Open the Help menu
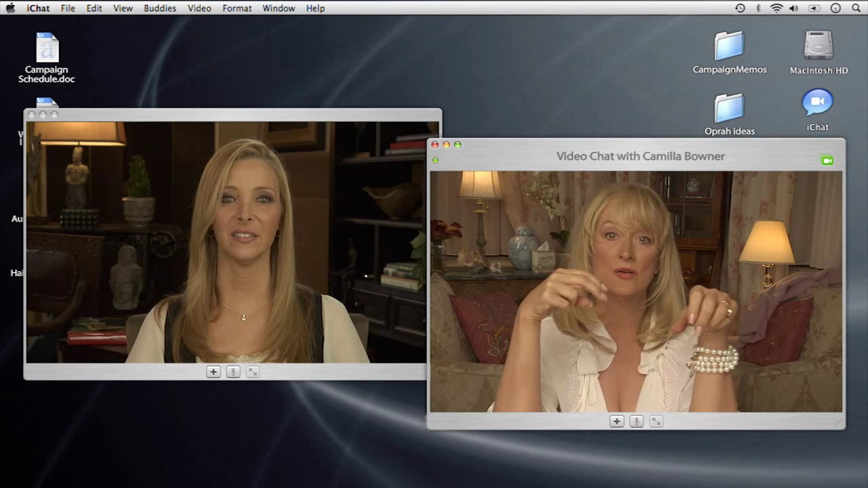The height and width of the screenshot is (488, 868). coord(315,8)
